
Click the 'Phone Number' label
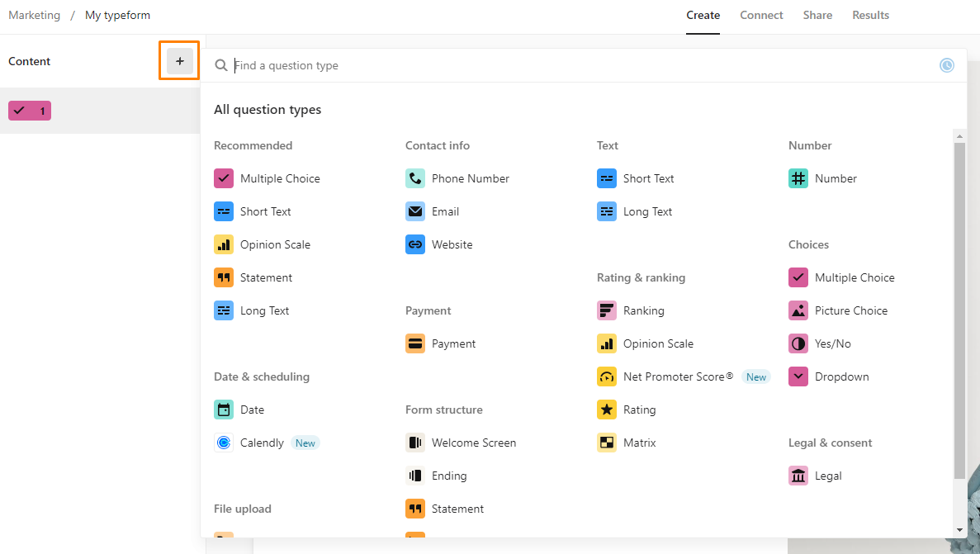click(x=470, y=178)
